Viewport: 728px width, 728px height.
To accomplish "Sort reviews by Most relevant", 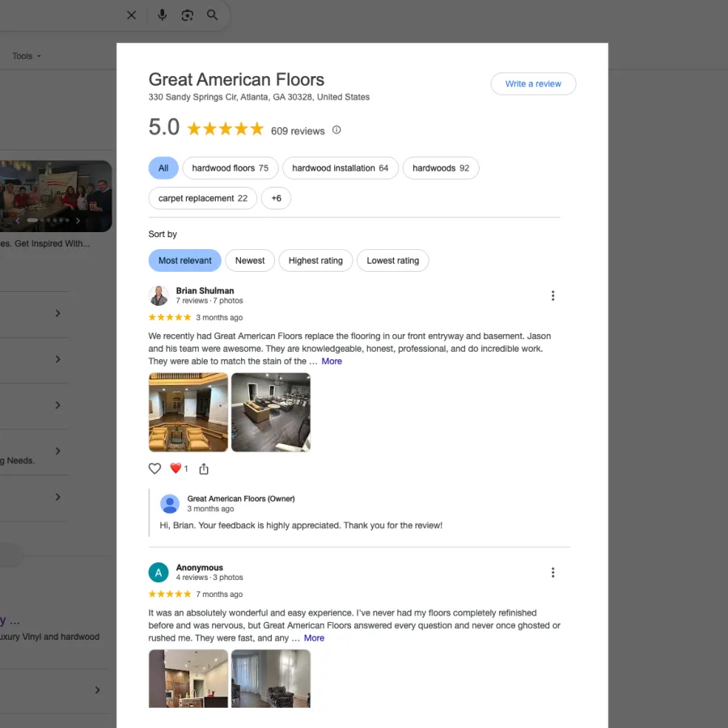I will [184, 260].
